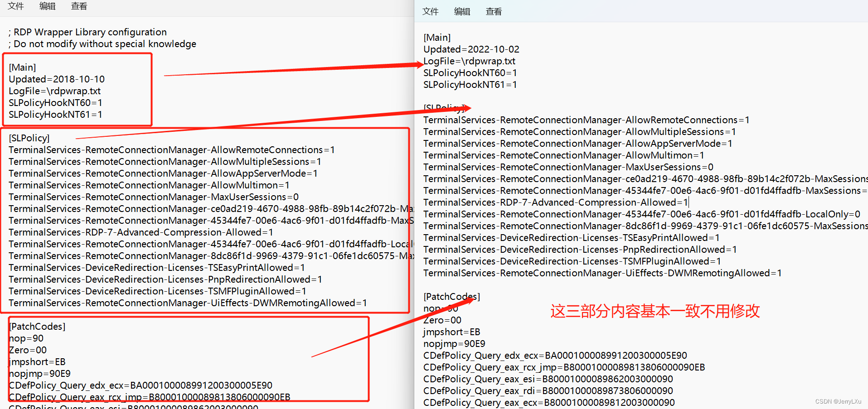Click the [Main] header in the right window

click(437, 38)
